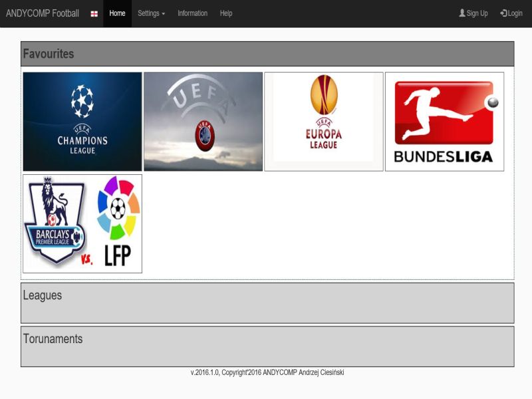The height and width of the screenshot is (399, 532).
Task: Expand the Leagues section
Action: click(x=267, y=303)
